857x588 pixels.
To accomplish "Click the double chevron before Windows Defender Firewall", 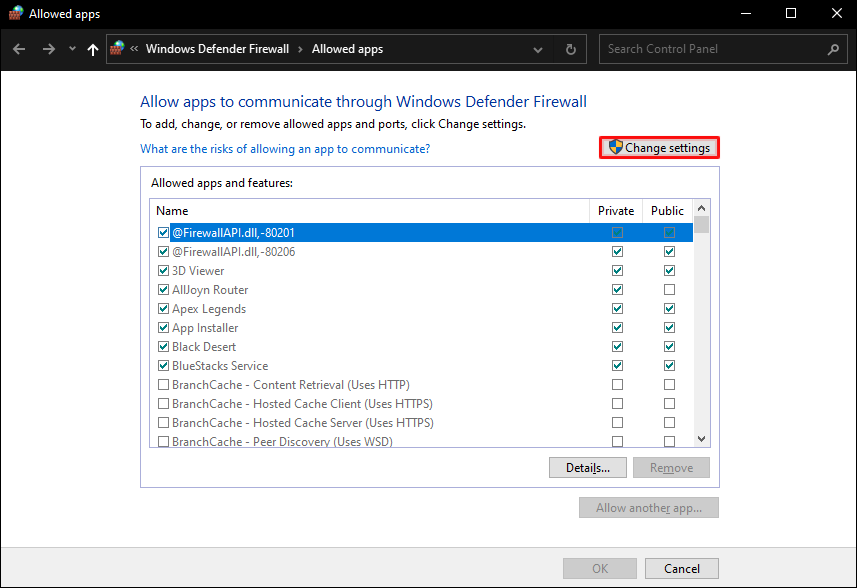I will (x=134, y=49).
